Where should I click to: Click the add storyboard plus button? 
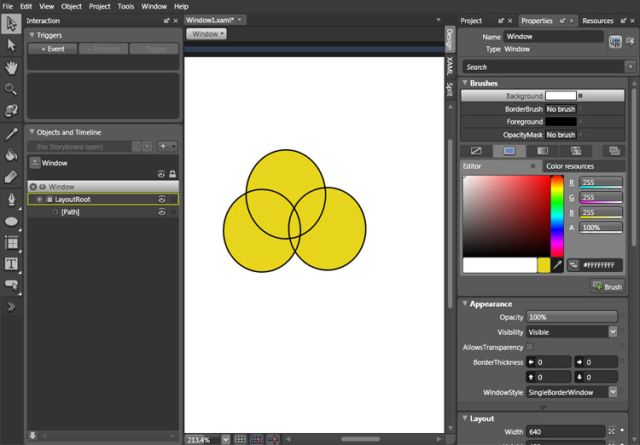tap(163, 146)
